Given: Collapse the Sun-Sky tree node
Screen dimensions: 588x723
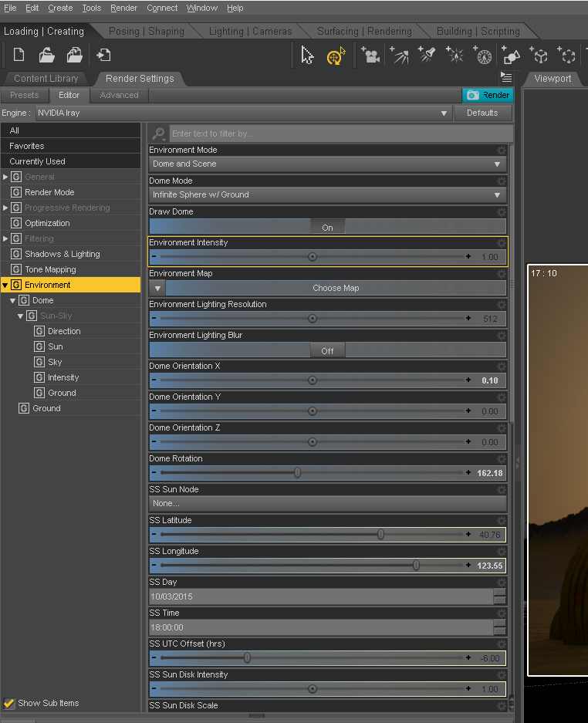Looking at the screenshot, I should [21, 316].
